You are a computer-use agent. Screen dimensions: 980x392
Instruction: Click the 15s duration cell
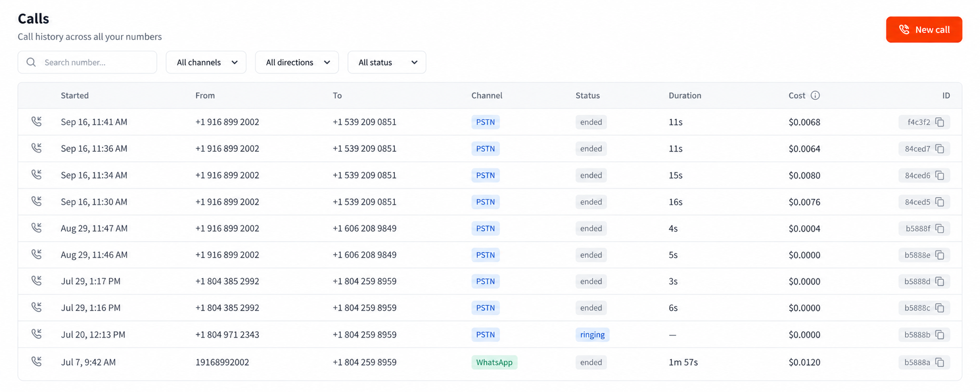676,175
